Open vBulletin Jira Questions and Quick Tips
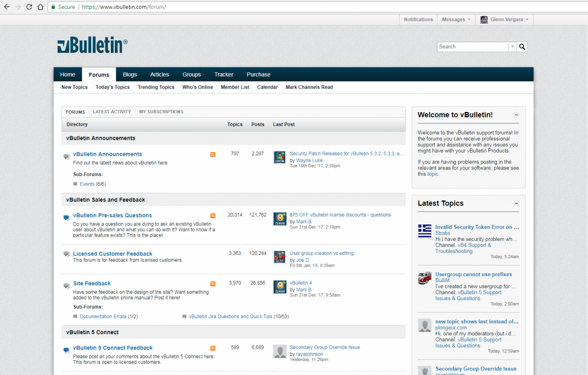Screen dimensions: 588x375 click(231, 316)
